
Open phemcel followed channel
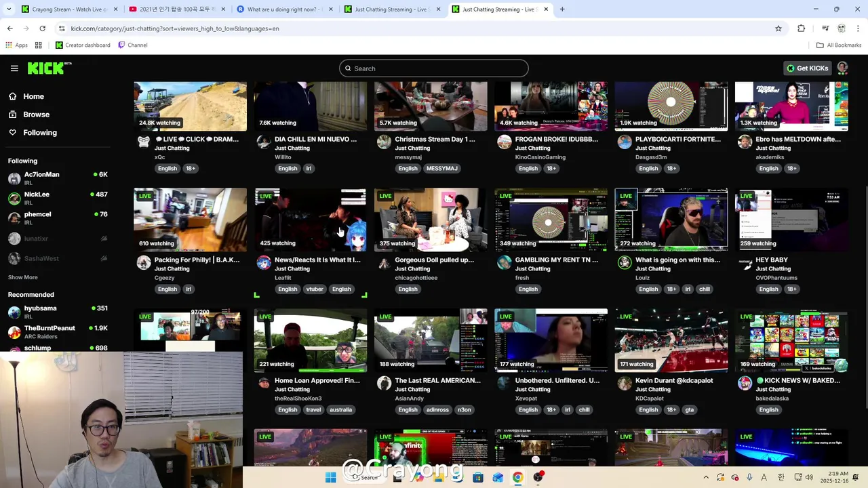pyautogui.click(x=58, y=218)
